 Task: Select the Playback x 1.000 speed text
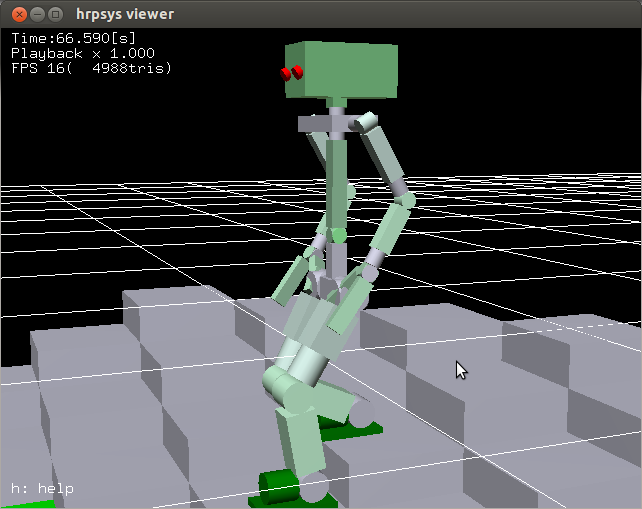[x=83, y=53]
